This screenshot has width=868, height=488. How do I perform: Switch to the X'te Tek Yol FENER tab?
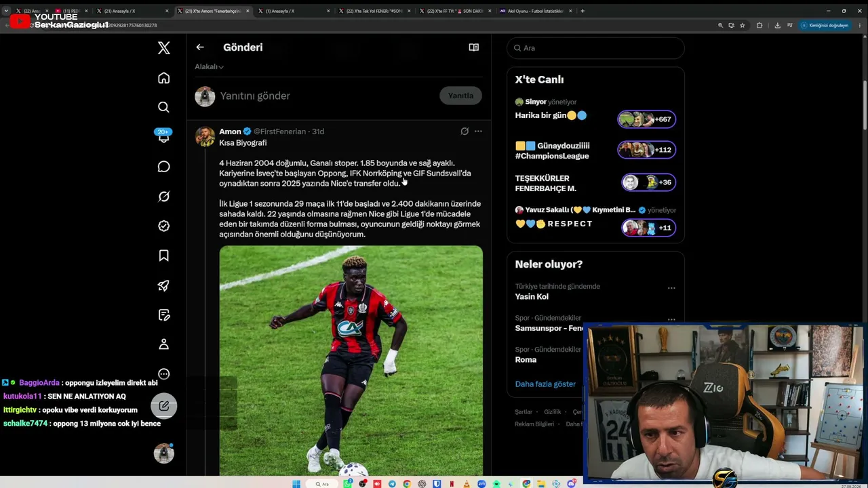[374, 11]
